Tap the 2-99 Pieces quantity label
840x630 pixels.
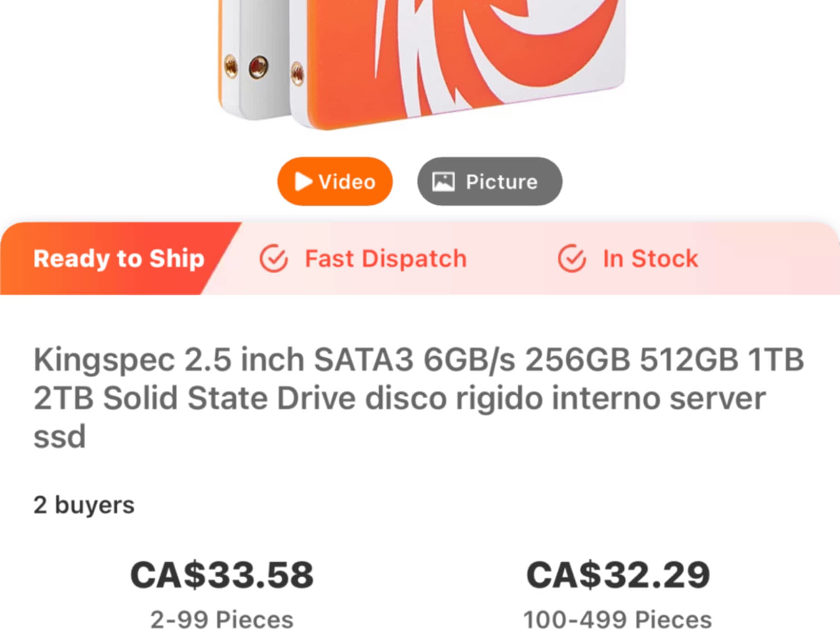(x=222, y=619)
